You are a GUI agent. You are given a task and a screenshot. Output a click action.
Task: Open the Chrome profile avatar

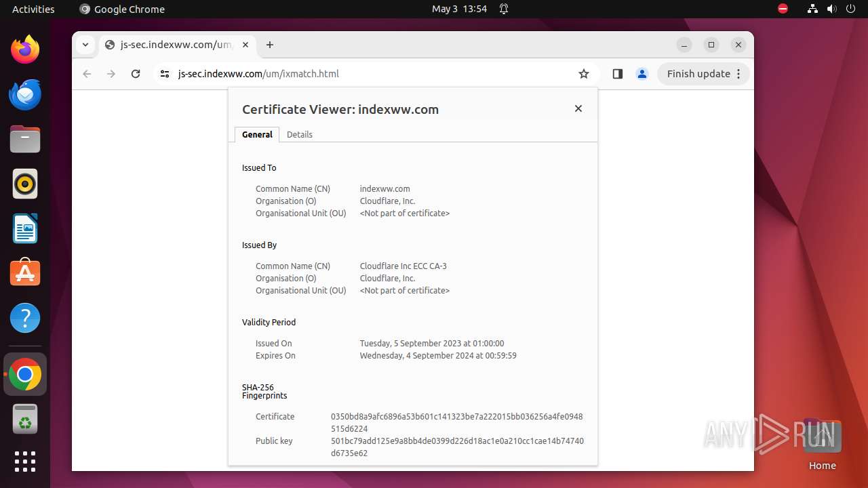642,74
